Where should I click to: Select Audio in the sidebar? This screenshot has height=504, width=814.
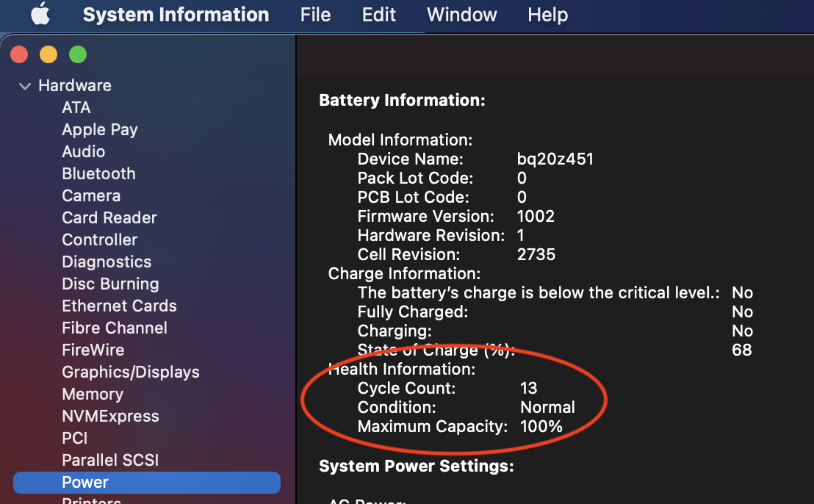(84, 152)
